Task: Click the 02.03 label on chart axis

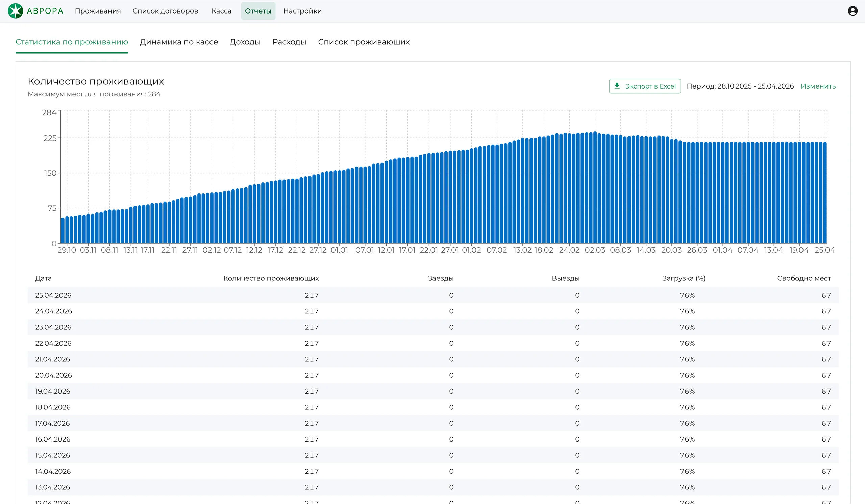Action: [595, 250]
